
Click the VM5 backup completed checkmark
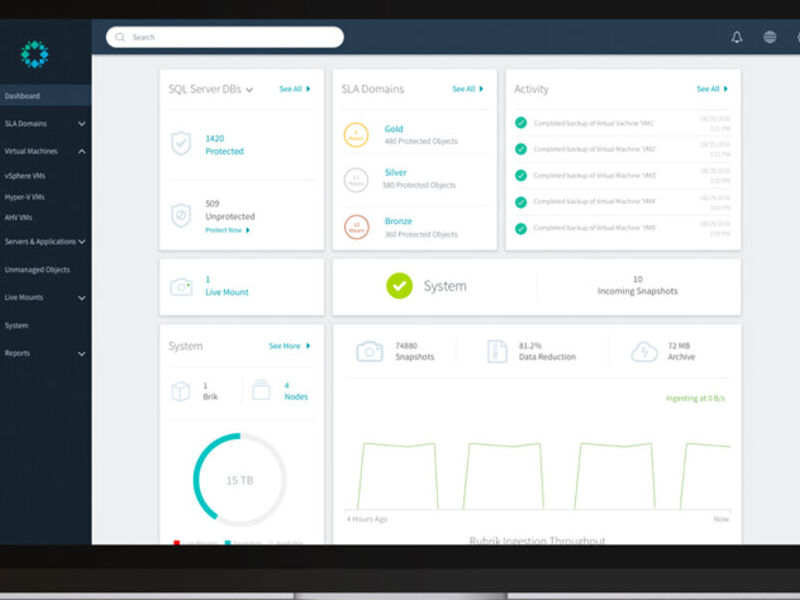click(x=521, y=228)
